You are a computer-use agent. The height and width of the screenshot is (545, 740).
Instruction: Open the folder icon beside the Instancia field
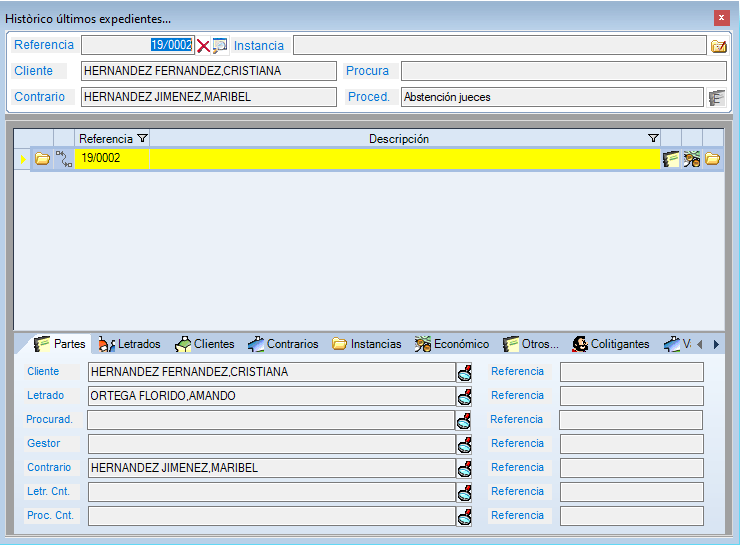pyautogui.click(x=718, y=45)
